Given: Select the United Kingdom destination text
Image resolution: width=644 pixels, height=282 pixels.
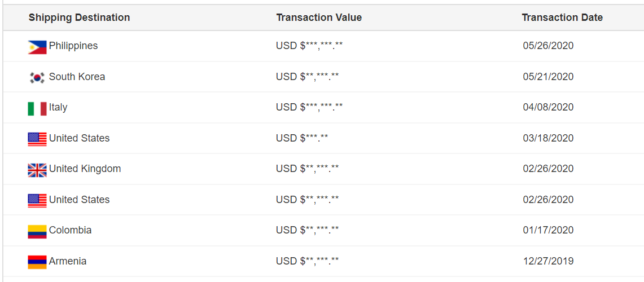Looking at the screenshot, I should (x=85, y=169).
